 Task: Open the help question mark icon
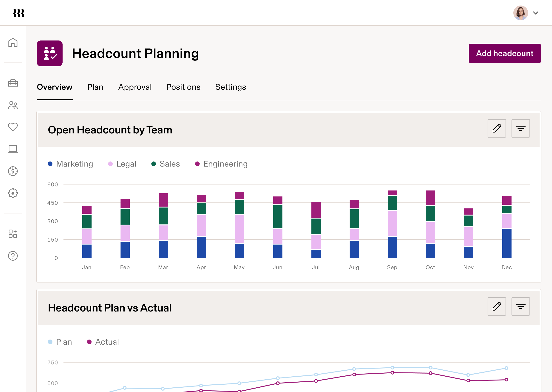pos(13,256)
